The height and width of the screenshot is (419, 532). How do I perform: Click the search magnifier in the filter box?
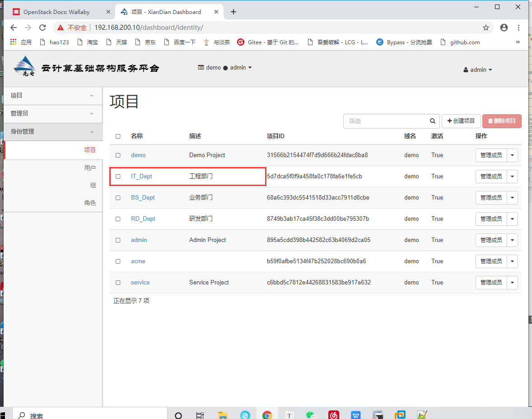point(432,121)
